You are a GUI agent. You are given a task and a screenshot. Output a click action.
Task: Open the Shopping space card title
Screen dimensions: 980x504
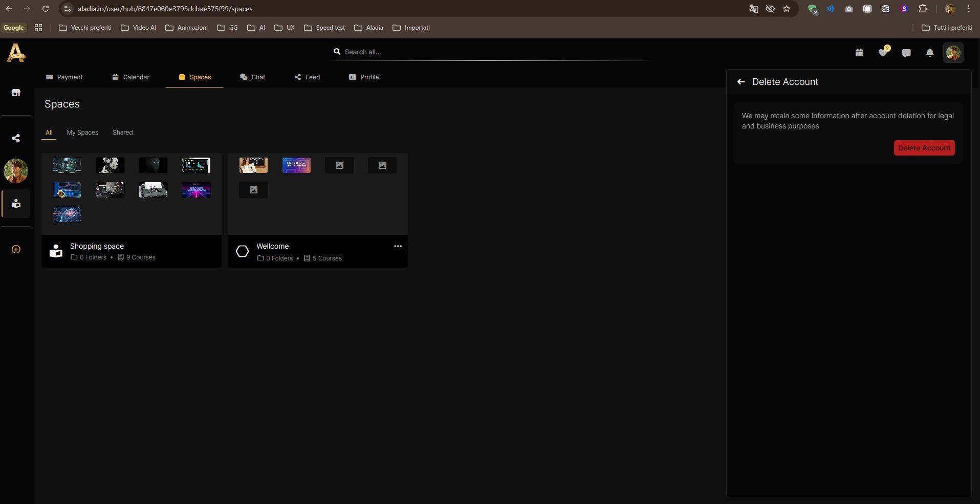[x=97, y=246]
